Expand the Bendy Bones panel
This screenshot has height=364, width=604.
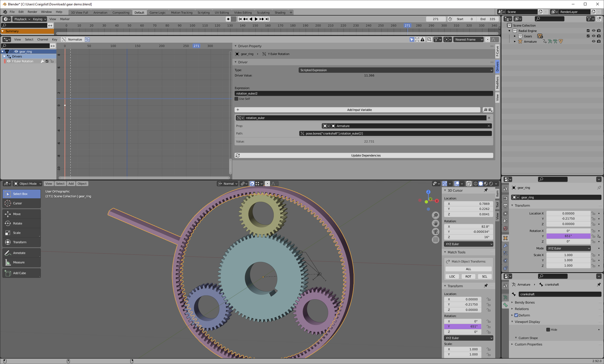(x=512, y=303)
